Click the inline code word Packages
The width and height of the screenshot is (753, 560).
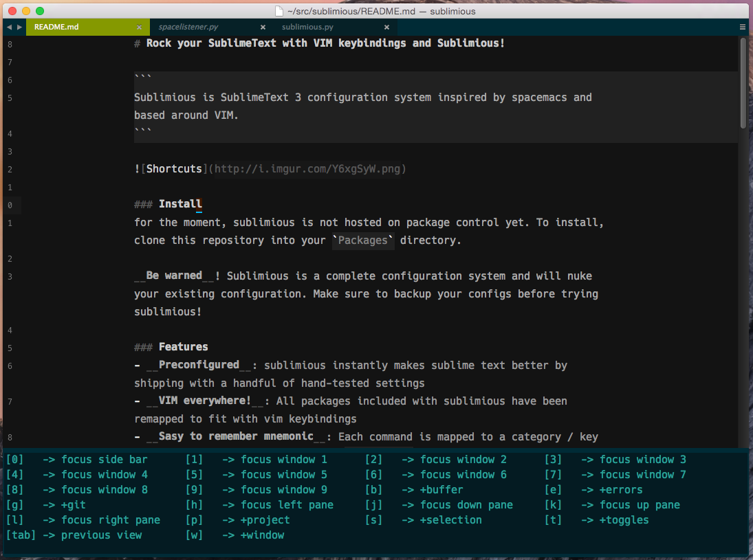pos(363,240)
